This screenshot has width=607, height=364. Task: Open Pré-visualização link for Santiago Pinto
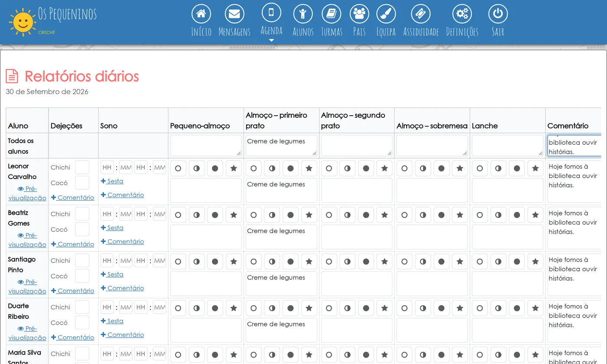coord(27,286)
